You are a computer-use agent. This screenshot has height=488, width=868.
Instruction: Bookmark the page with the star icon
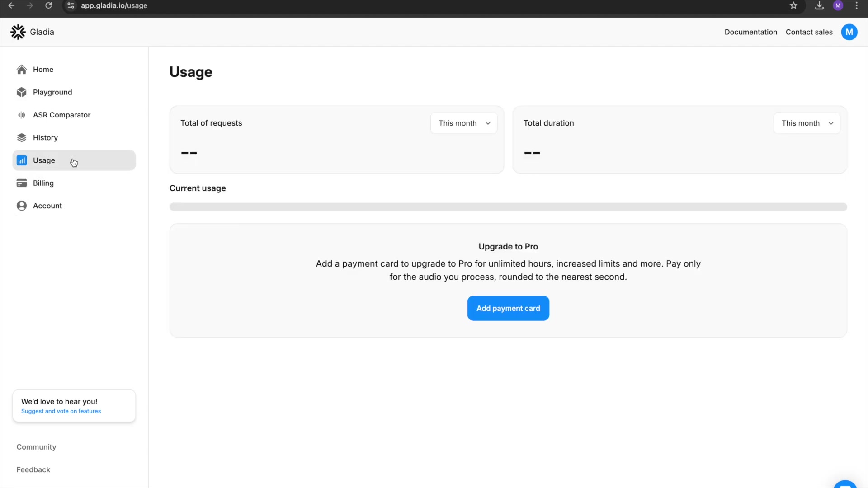[793, 6]
